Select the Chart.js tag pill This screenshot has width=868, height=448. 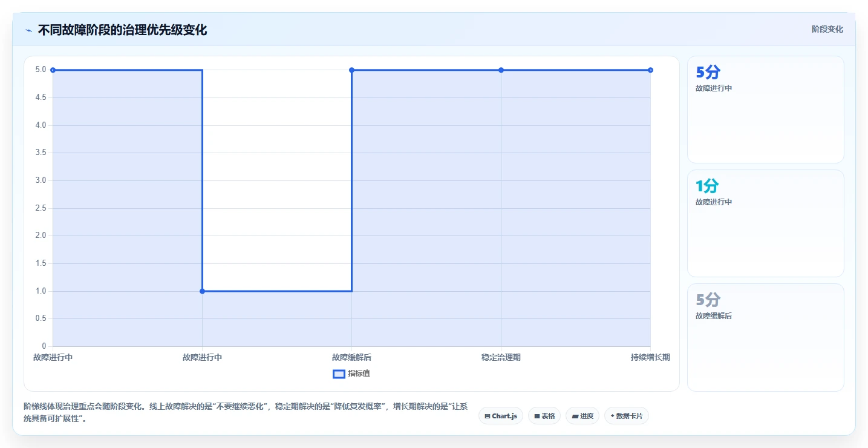(501, 416)
